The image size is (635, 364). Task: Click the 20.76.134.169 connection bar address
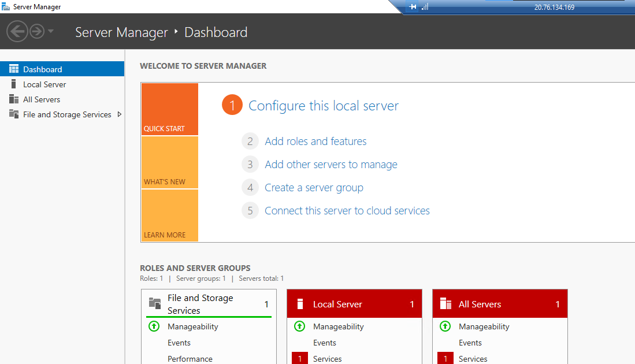click(554, 8)
